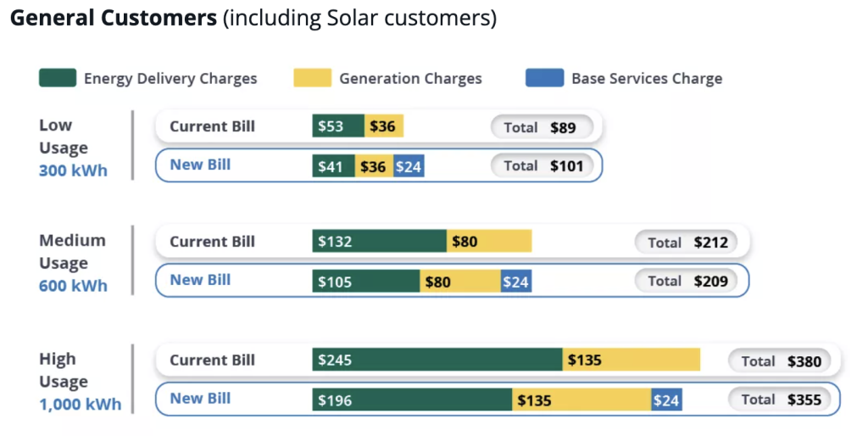Click the $24 blue segment in Medium Usage New Bill
This screenshot has height=436, width=868.
pyautogui.click(x=515, y=282)
